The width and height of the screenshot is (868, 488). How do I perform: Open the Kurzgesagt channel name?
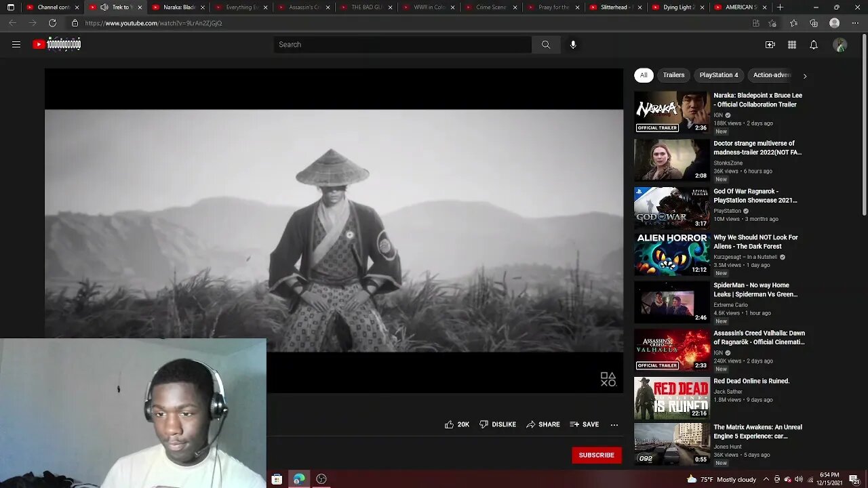[745, 257]
